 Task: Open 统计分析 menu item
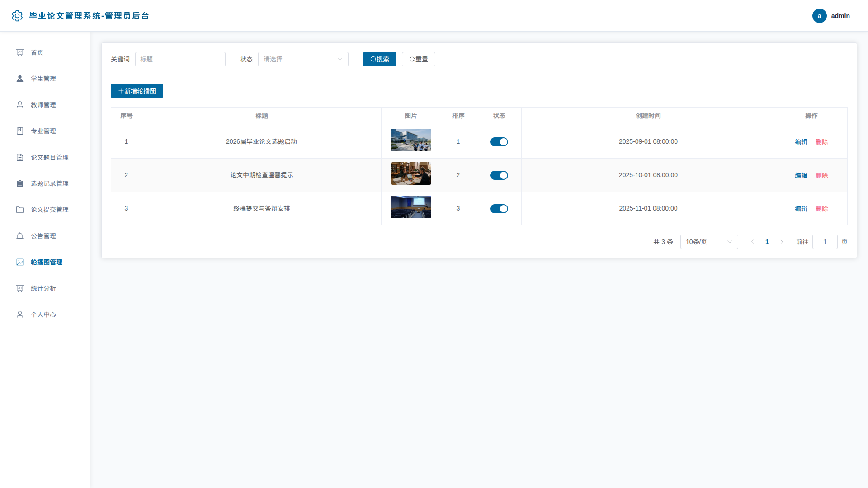pos(45,288)
